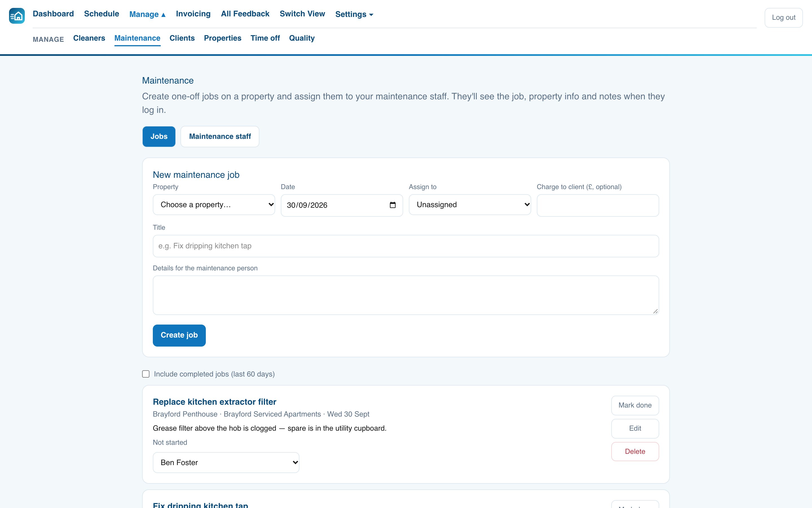The width and height of the screenshot is (812, 508).
Task: Select the Maintenance sub-tab
Action: [137, 38]
